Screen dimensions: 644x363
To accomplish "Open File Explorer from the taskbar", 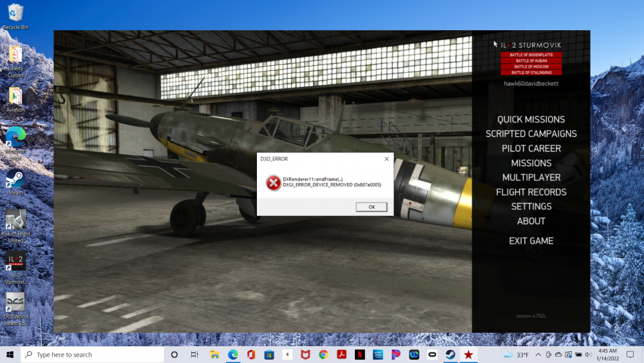I will 215,355.
